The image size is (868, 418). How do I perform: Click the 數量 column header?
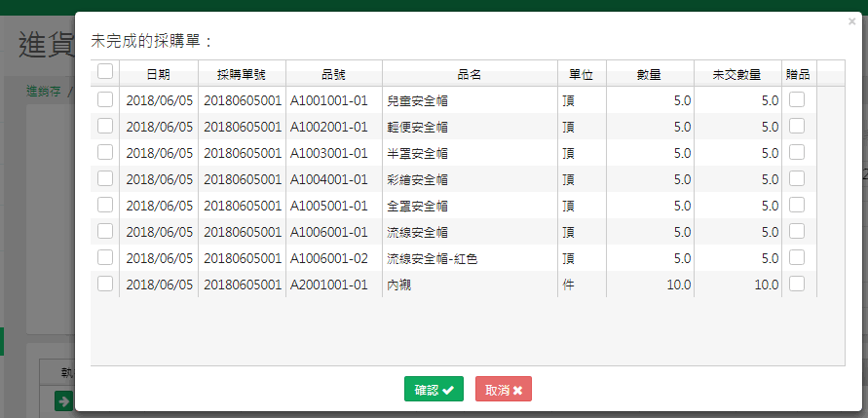[x=650, y=75]
